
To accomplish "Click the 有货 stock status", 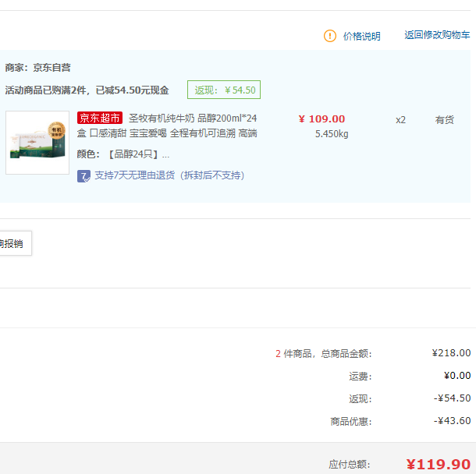I will point(445,120).
